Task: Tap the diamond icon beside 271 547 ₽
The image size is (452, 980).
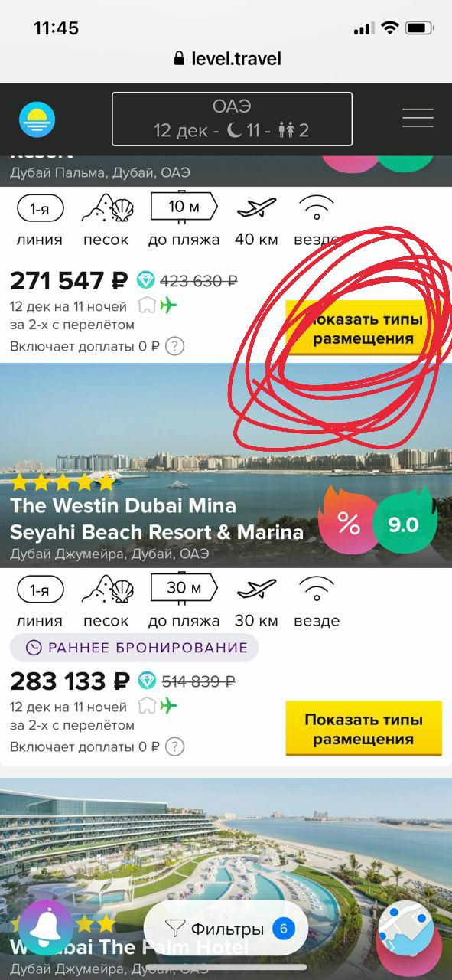Action: pos(146,280)
